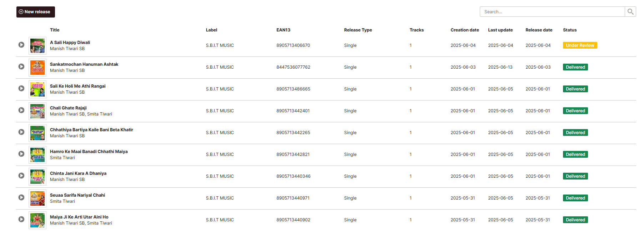Sort releases by the Title column
Screen dimensions: 644x231
pos(55,30)
